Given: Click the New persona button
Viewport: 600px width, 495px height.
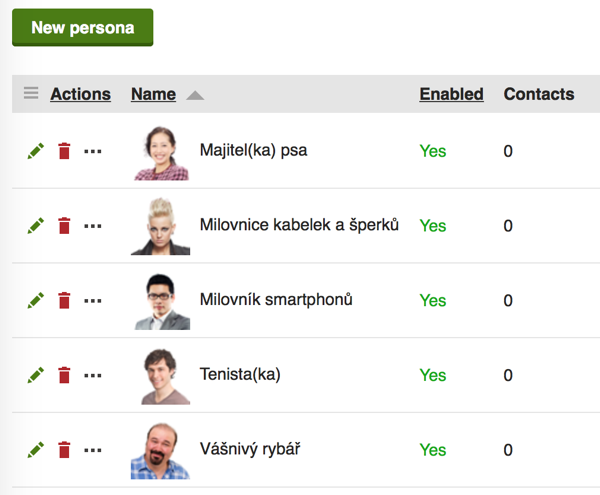Looking at the screenshot, I should (x=82, y=28).
